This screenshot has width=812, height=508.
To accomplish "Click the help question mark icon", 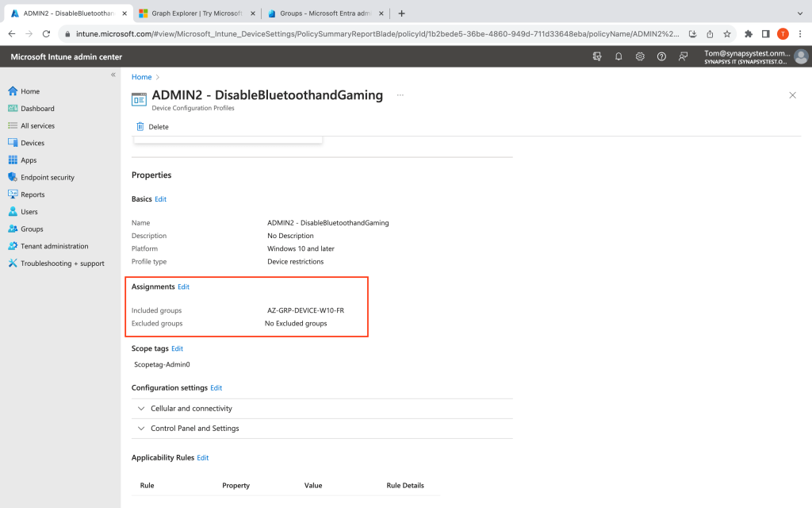I will 661,56.
